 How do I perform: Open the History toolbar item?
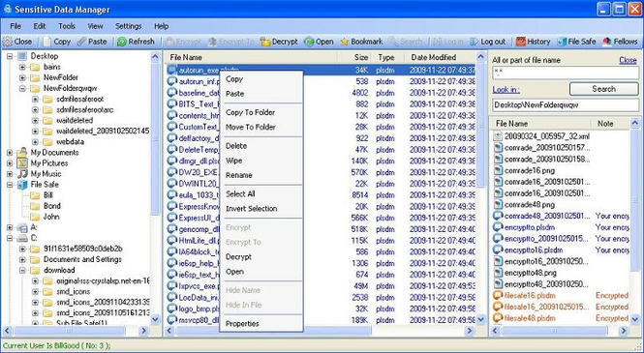pos(533,42)
